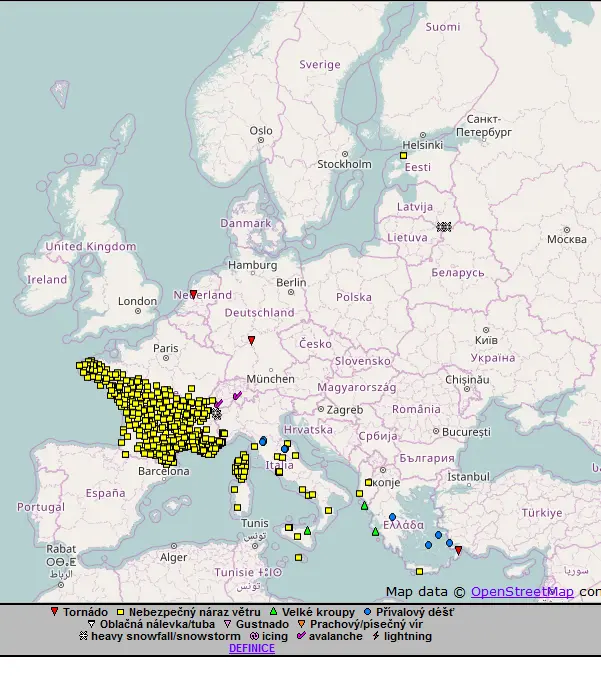Click the red tornado marker over Nederland
Viewport: 601px width, 693px height.
tap(193, 294)
